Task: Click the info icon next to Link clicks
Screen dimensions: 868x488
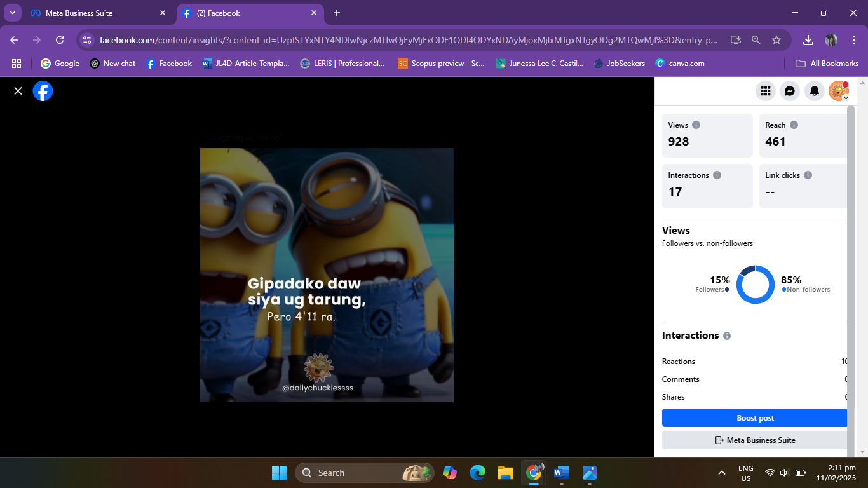Action: pyautogui.click(x=808, y=175)
